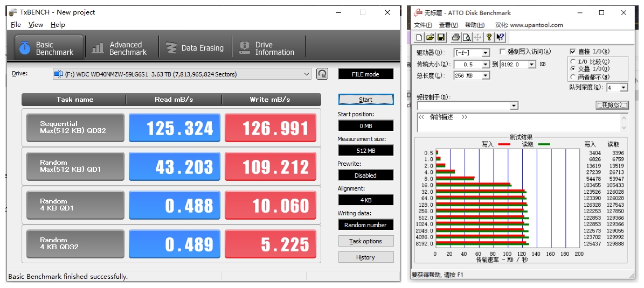Click the Task options button
This screenshot has height=288, width=644.
(365, 241)
